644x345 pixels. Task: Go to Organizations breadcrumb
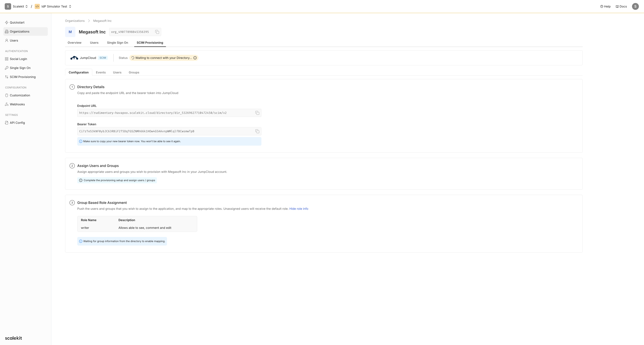pos(75,21)
